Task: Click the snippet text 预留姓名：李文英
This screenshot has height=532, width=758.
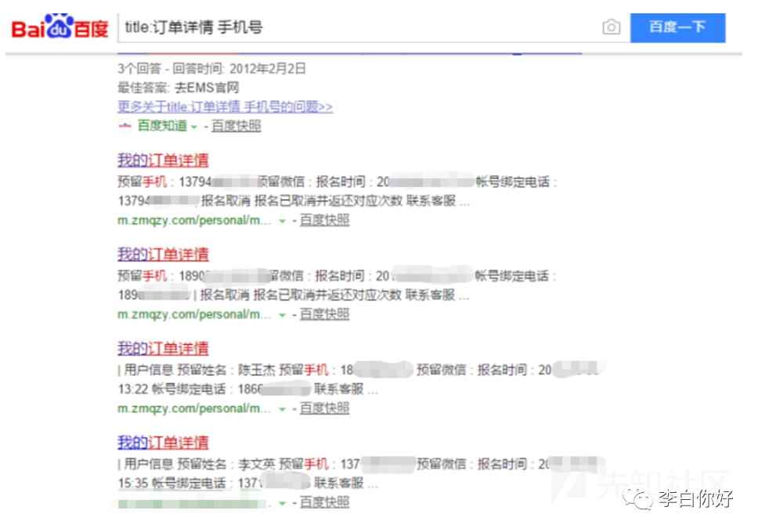Action: click(x=226, y=465)
